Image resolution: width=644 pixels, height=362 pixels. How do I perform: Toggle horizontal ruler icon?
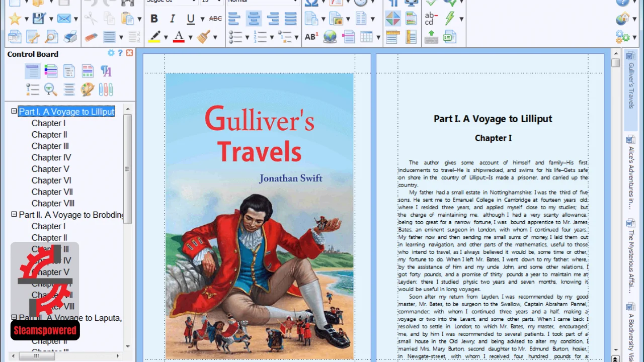click(392, 37)
